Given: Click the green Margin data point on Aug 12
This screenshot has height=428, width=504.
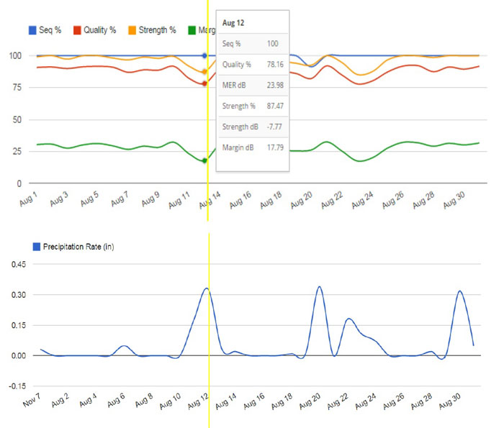Looking at the screenshot, I should tap(204, 160).
